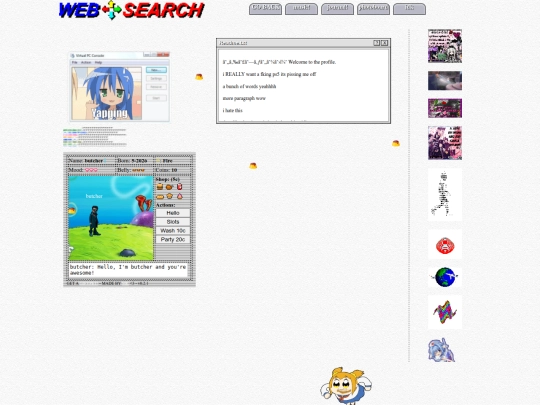Image resolution: width=540 pixels, height=405 pixels.
Task: Click the flan pudding beside the Yapping image
Action: 199,77
